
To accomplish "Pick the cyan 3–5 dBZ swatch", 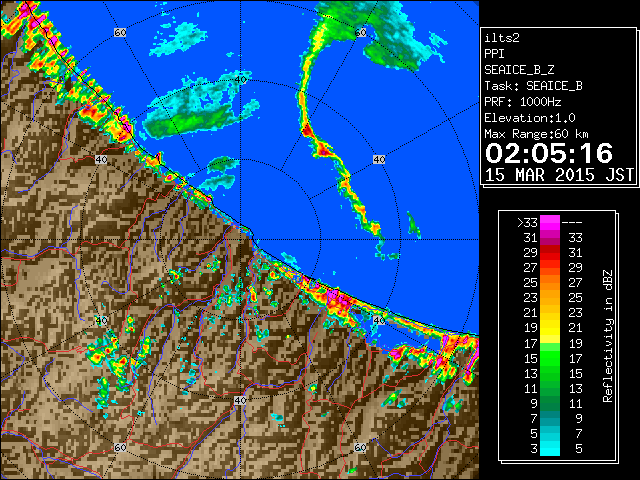I will pos(550,448).
